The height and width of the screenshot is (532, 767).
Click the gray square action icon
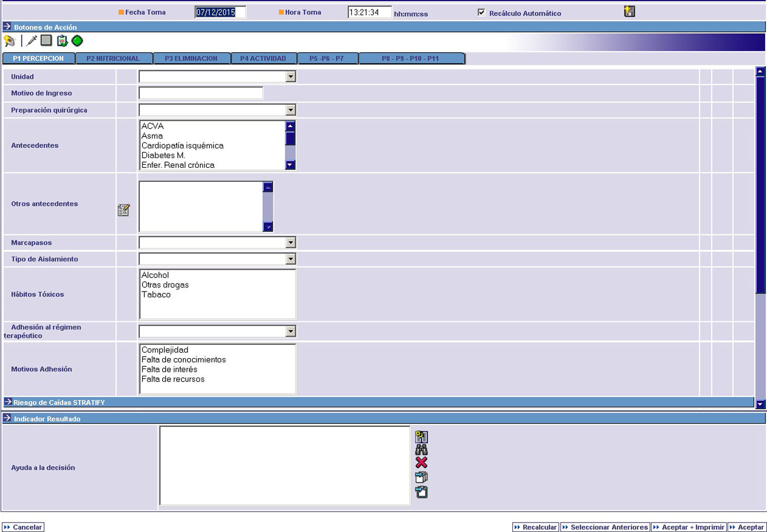tap(46, 41)
